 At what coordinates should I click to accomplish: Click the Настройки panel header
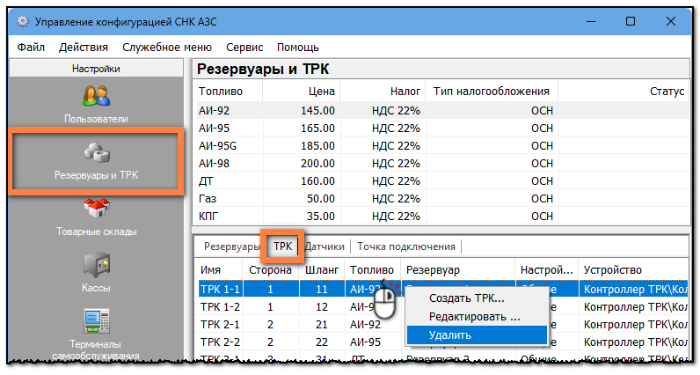(x=96, y=69)
